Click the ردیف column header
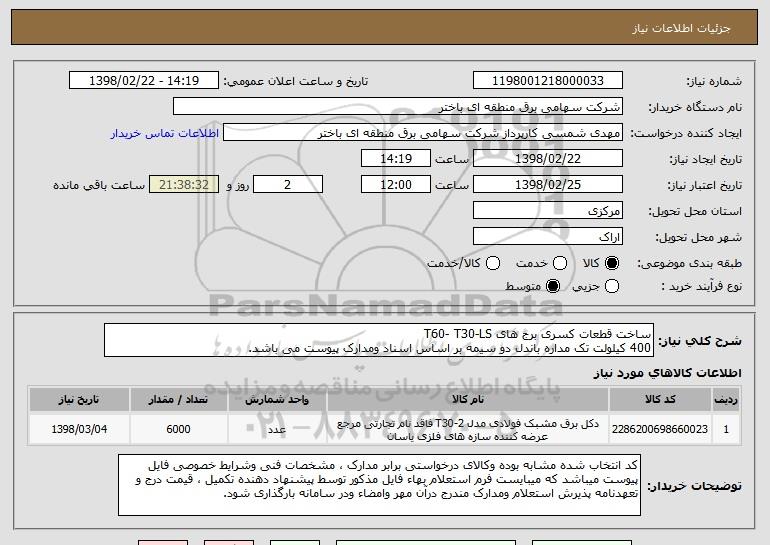Image resolution: width=770 pixels, height=545 pixels. 726,400
